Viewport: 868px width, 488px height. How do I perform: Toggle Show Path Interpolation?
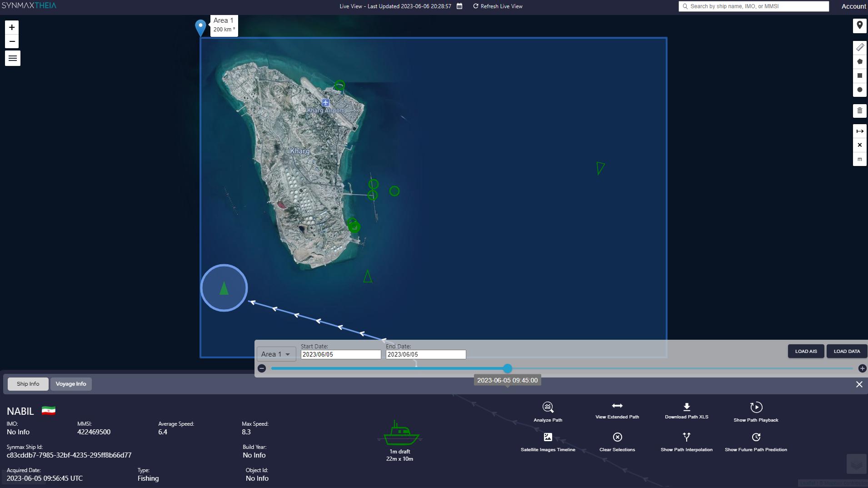pos(686,438)
